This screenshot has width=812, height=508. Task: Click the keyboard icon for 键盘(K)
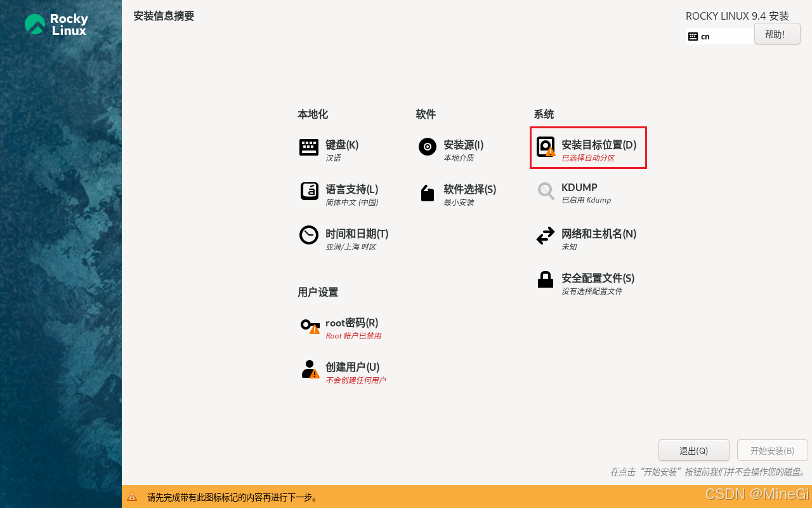(x=309, y=147)
